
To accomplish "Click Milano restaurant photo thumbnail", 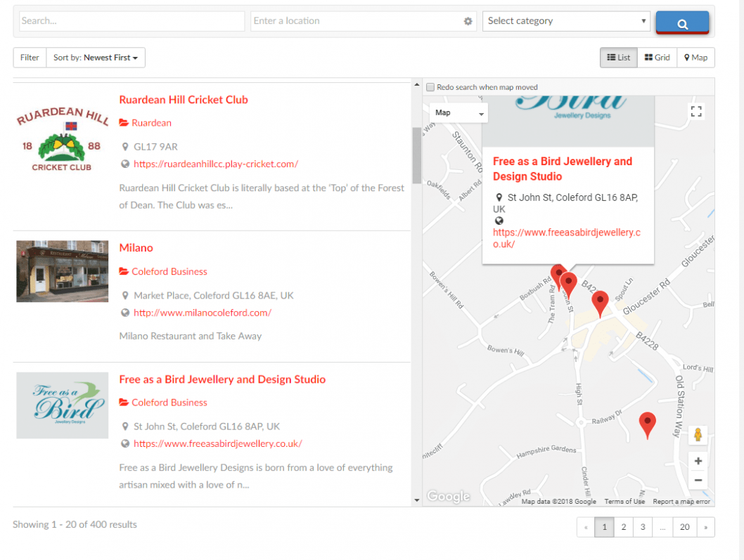I will [x=62, y=271].
